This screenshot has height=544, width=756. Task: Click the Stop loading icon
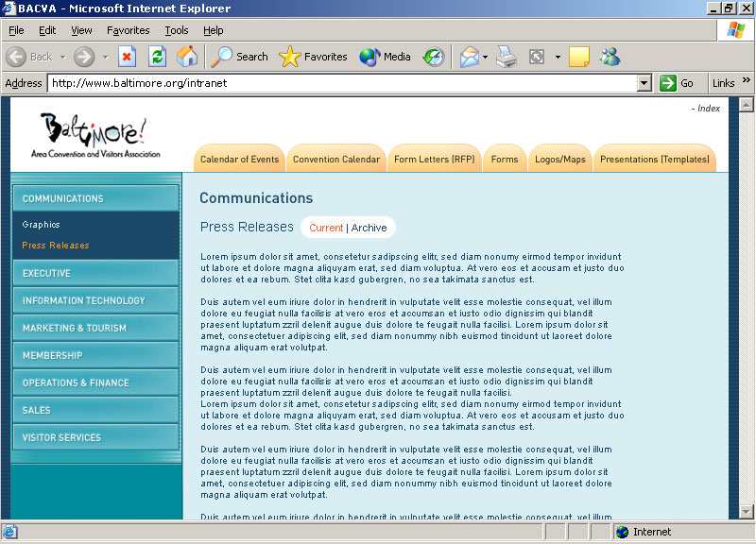click(x=127, y=57)
